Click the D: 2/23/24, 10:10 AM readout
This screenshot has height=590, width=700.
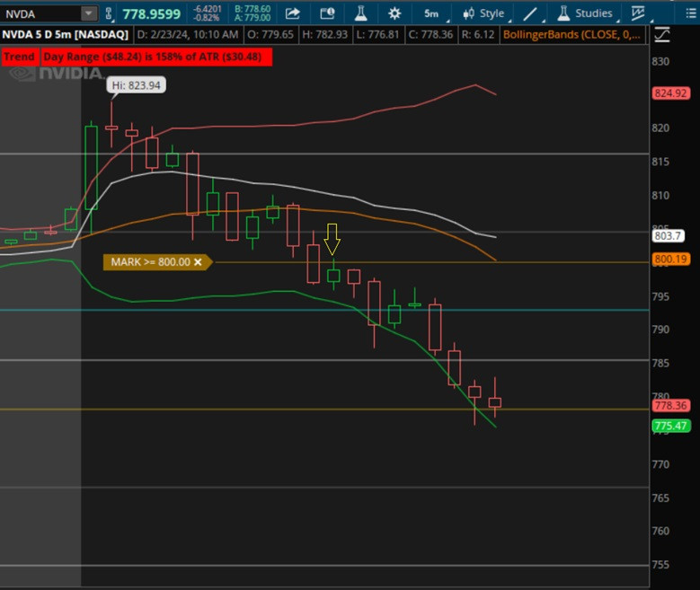tap(188, 35)
